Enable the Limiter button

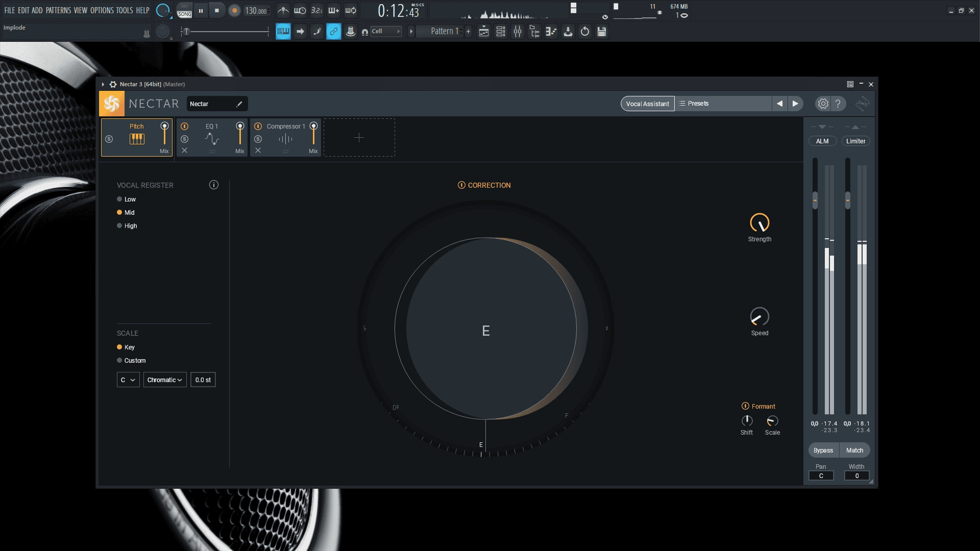click(855, 141)
